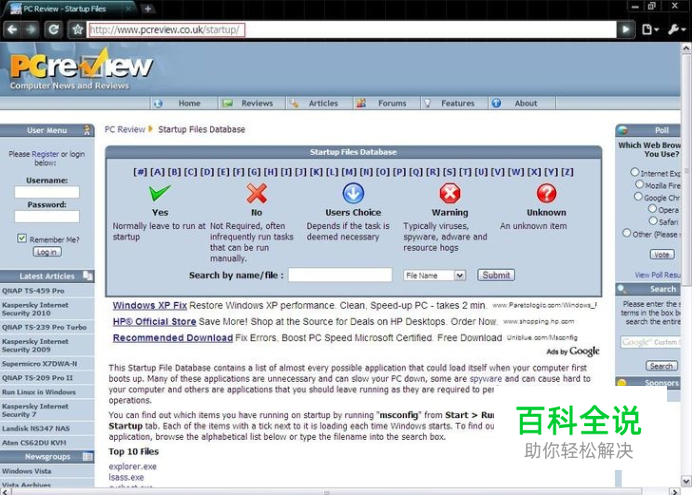Viewport: 692px width, 495px height.
Task: Click the Poll panel header icon
Action: point(623,130)
